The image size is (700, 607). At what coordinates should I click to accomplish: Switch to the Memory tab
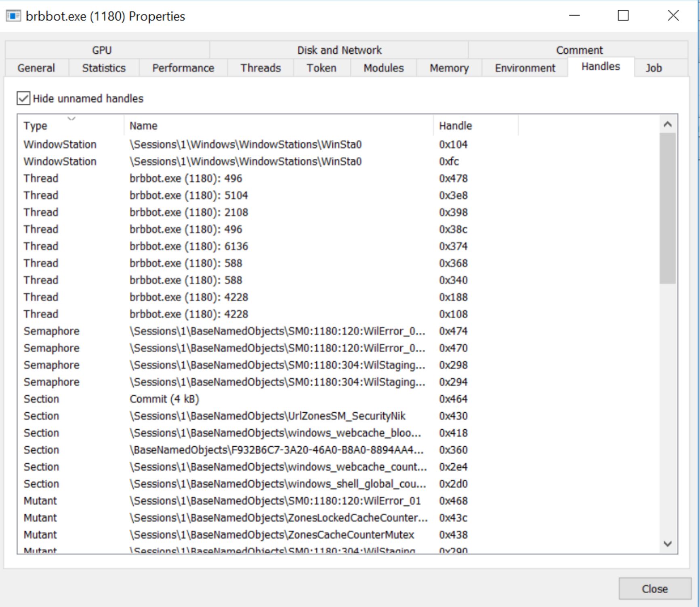448,68
